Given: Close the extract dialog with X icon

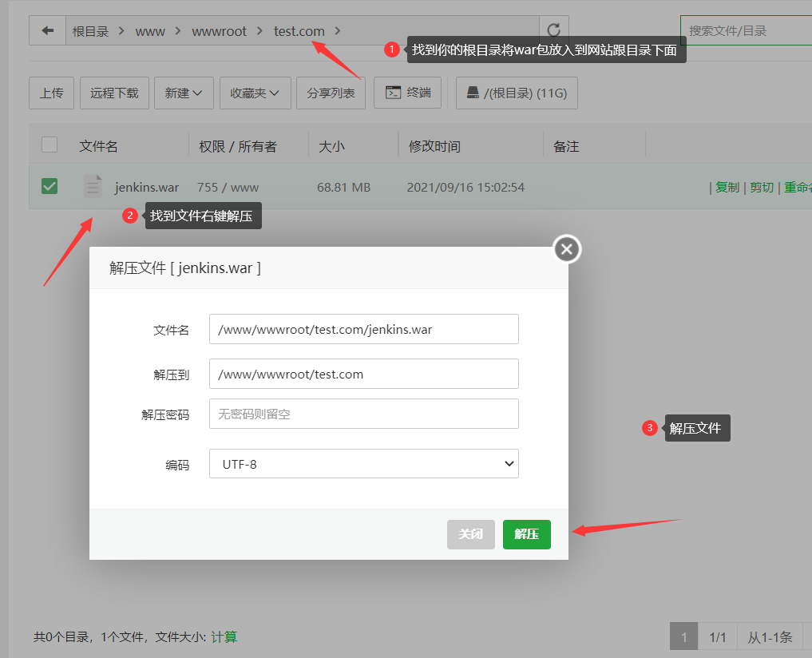Looking at the screenshot, I should (x=567, y=249).
